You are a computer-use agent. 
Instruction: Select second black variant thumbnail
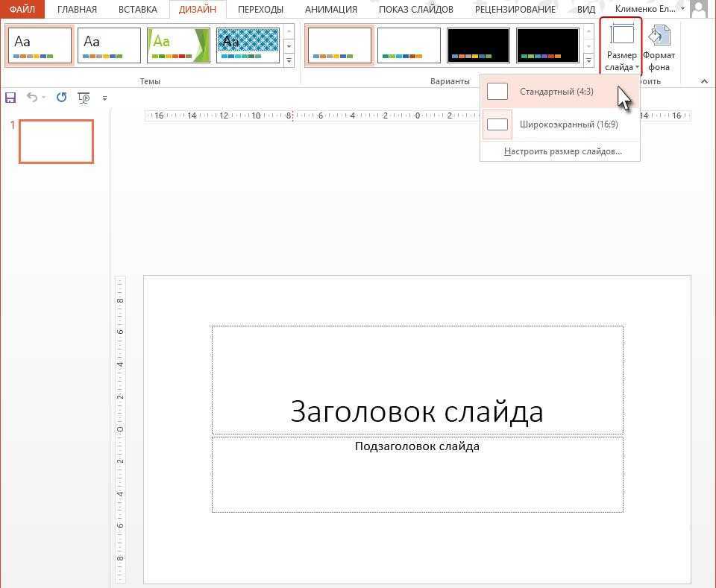coord(547,45)
